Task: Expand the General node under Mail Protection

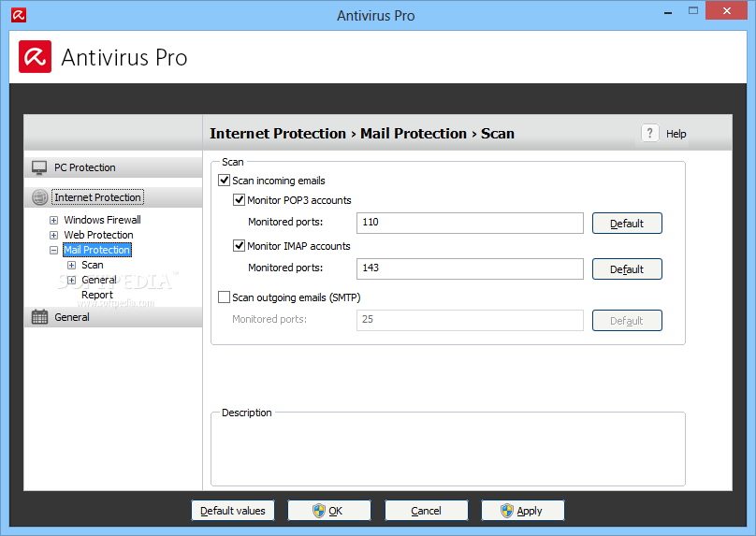Action: (x=71, y=280)
